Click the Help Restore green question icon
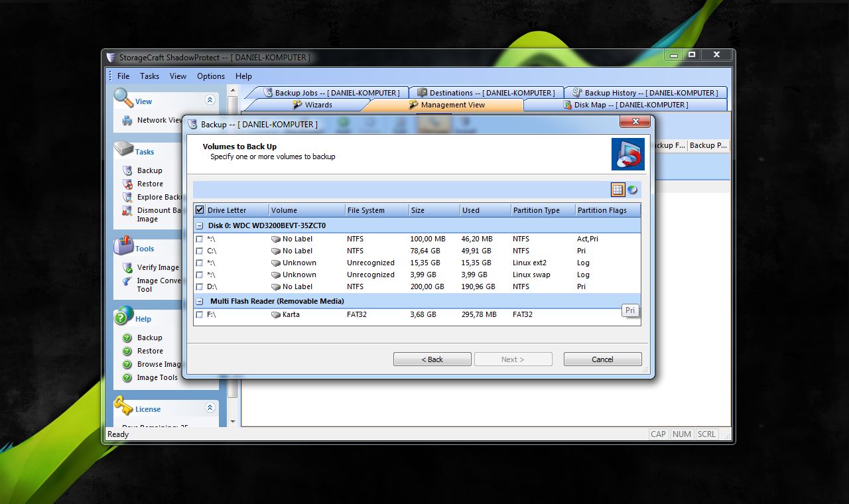Viewport: 849px width, 504px height. pyautogui.click(x=127, y=351)
